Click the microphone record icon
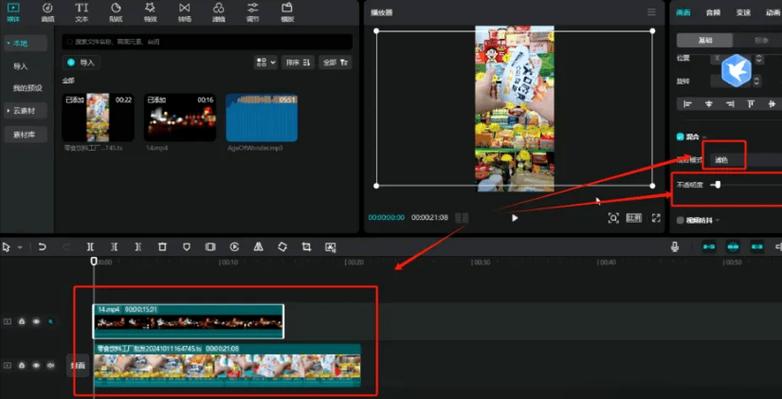 674,246
